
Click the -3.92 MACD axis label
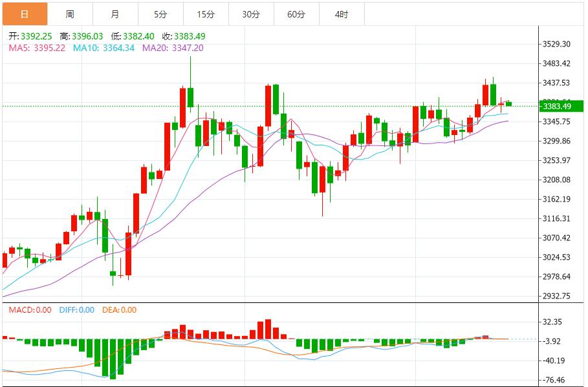click(x=552, y=341)
